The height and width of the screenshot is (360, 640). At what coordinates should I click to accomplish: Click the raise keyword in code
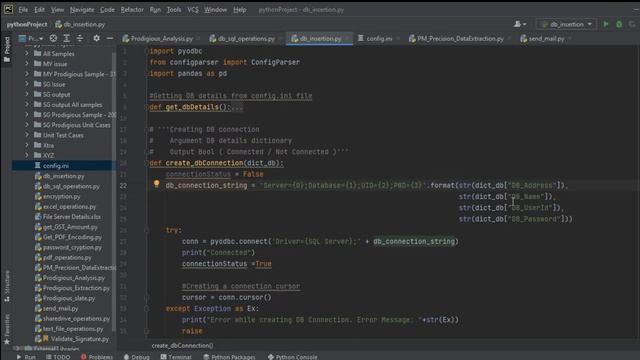click(x=192, y=331)
